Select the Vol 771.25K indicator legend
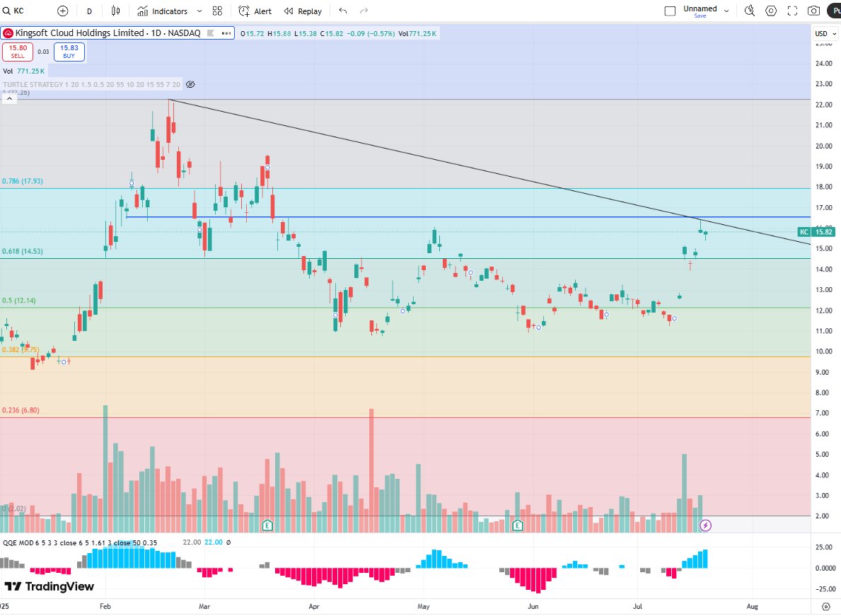This screenshot has width=841, height=616. pyautogui.click(x=23, y=71)
